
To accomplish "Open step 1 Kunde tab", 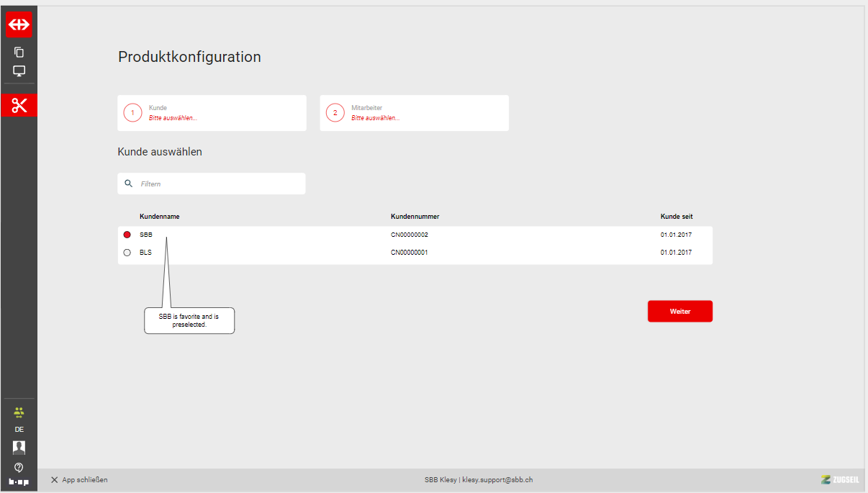I will [x=212, y=113].
